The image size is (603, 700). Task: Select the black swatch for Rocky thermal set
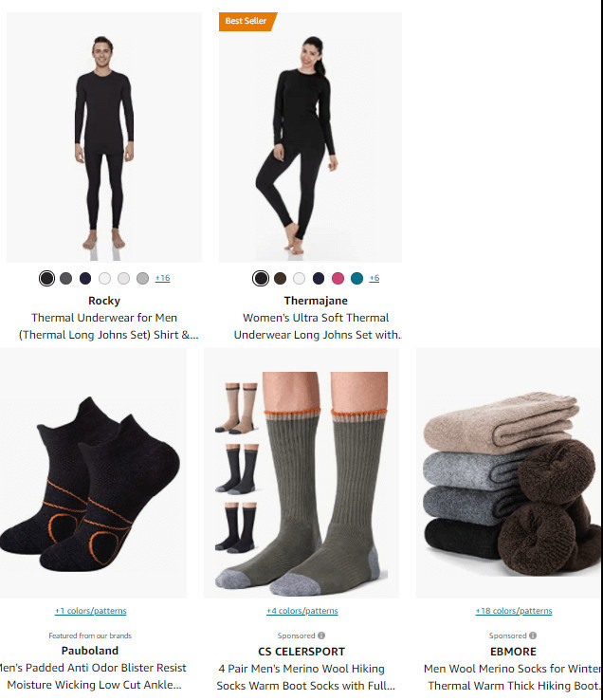(x=46, y=278)
